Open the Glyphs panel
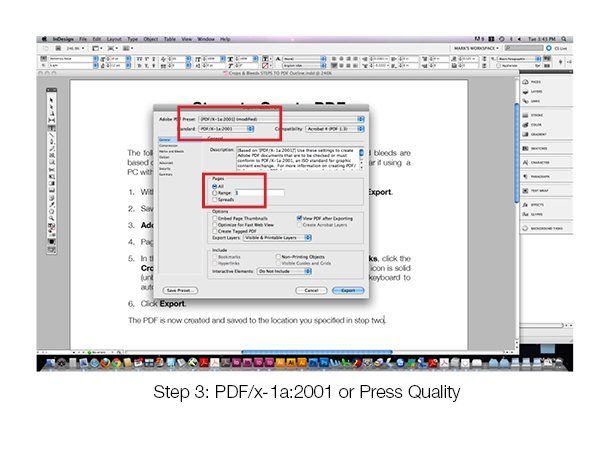This screenshot has width=612, height=468. click(x=533, y=214)
